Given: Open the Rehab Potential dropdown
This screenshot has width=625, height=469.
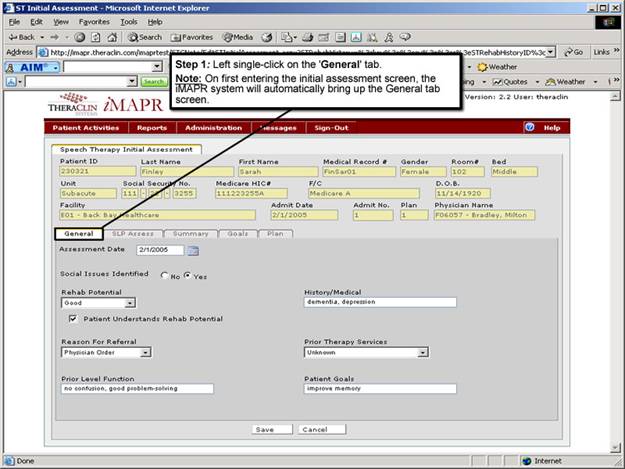Looking at the screenshot, I should pyautogui.click(x=130, y=303).
